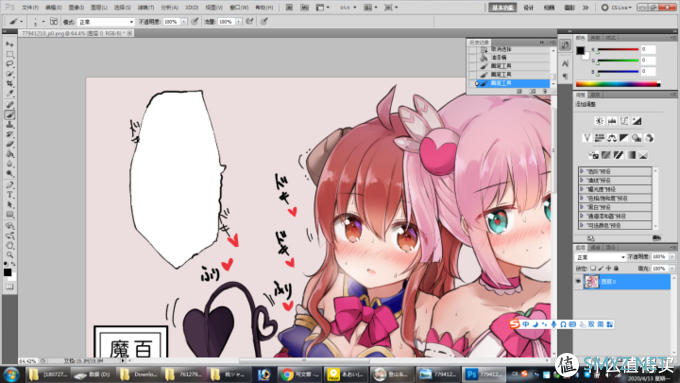
Task: Create new snapshot in History panel
Action: (533, 92)
